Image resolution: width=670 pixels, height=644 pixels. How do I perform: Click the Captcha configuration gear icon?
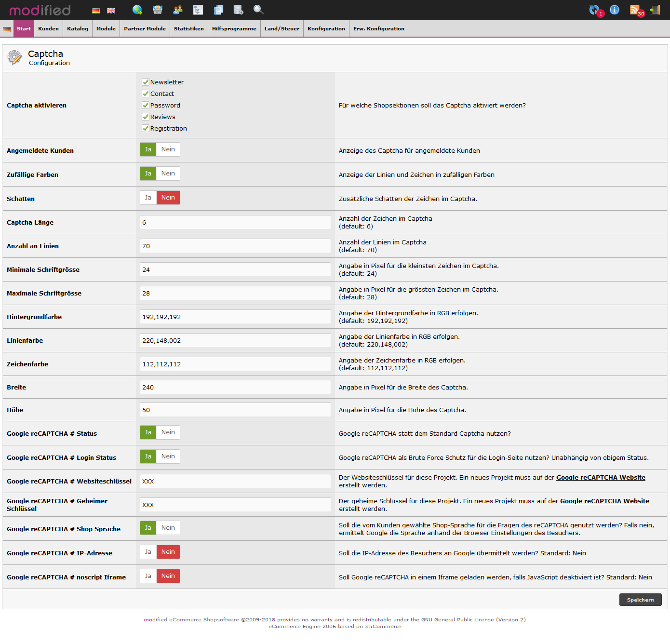pyautogui.click(x=15, y=57)
